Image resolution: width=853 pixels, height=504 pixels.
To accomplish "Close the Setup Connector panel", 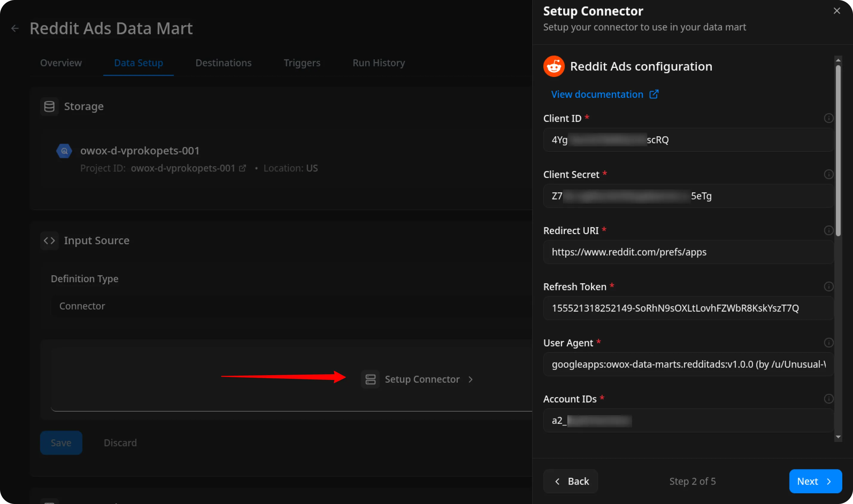I will point(837,11).
